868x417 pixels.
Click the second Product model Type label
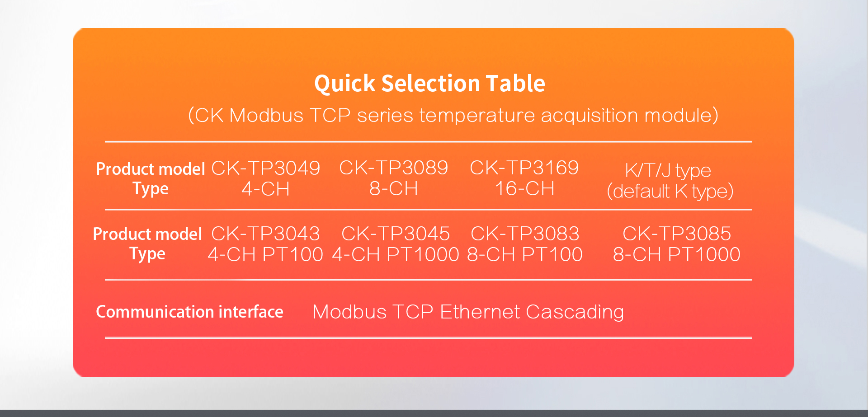pos(147,244)
